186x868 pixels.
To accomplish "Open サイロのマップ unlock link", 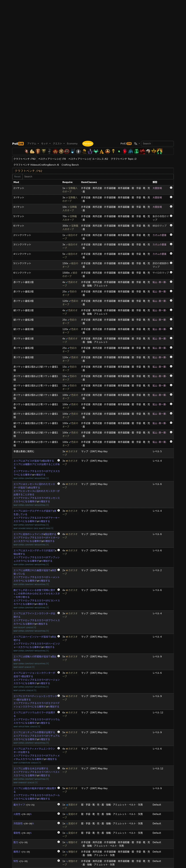I will [x=161, y=273].
